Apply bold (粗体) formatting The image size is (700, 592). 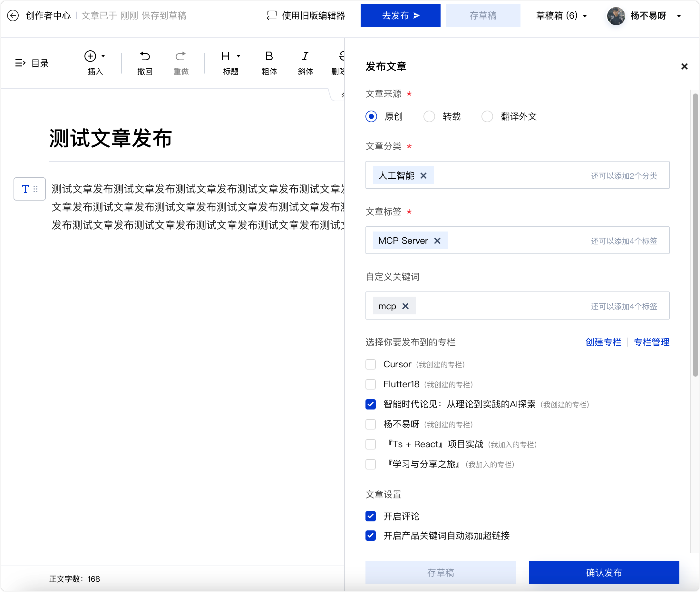pos(269,56)
